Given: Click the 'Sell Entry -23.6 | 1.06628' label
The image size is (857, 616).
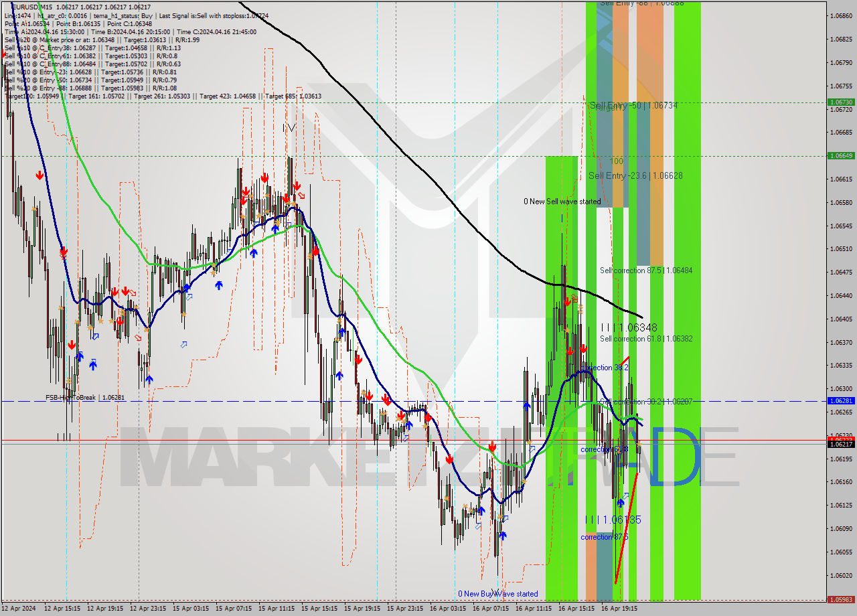Looking at the screenshot, I should [635, 175].
